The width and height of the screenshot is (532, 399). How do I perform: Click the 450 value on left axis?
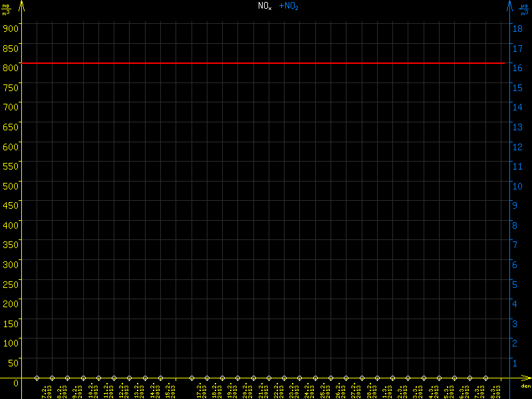9,205
